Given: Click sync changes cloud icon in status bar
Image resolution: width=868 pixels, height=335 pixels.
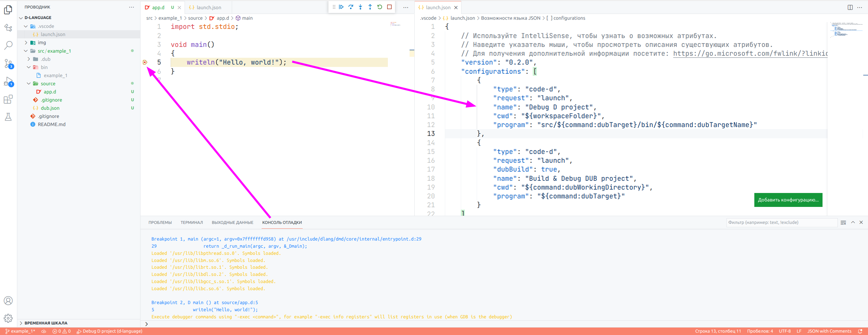Looking at the screenshot, I should 44,331.
